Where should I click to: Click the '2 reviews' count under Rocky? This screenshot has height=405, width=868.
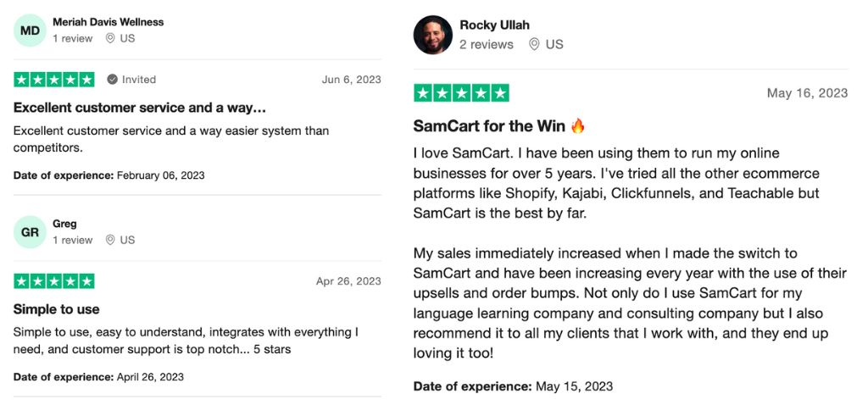pyautogui.click(x=486, y=44)
